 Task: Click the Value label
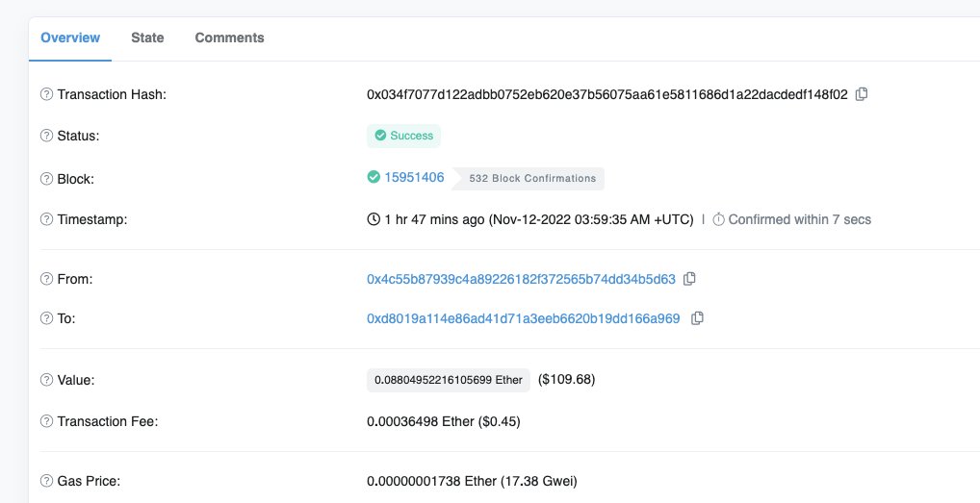point(76,380)
